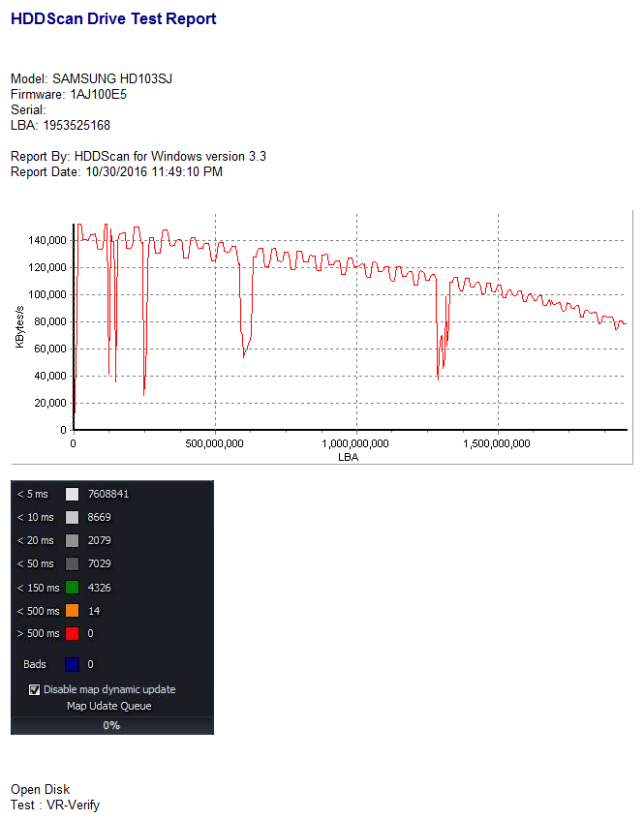Click the KBytes/s vertical axis label
Screen dimensions: 644x820
point(20,327)
